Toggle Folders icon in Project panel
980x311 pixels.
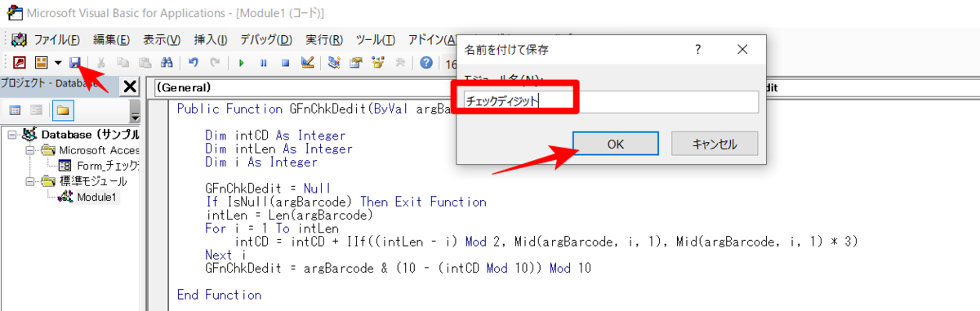tap(62, 110)
